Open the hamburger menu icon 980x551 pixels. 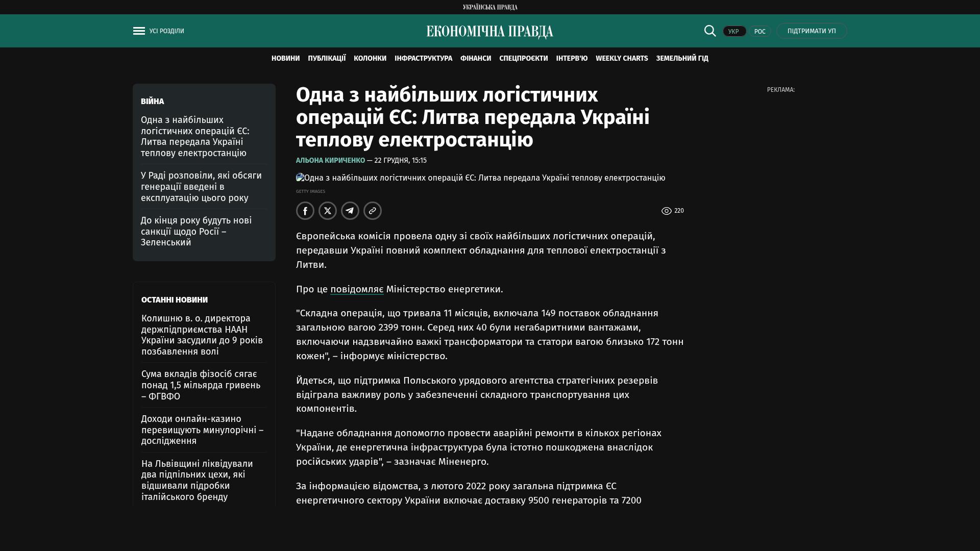139,31
